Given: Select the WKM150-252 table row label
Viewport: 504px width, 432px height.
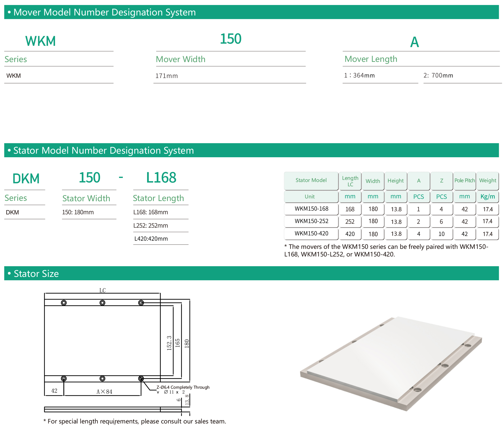Looking at the screenshot, I should [x=311, y=221].
